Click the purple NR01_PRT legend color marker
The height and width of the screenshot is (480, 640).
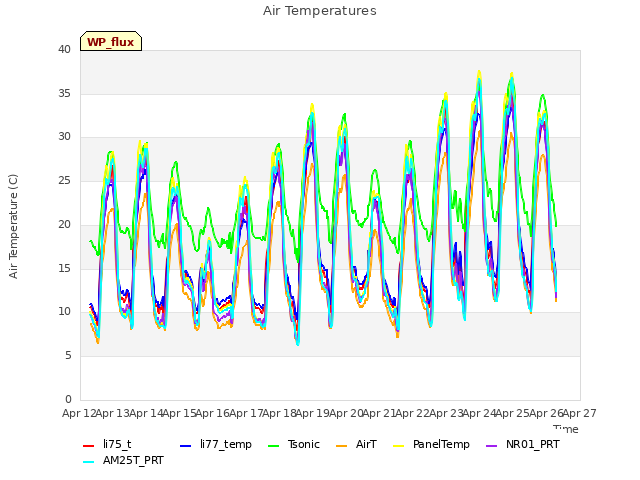click(x=492, y=445)
